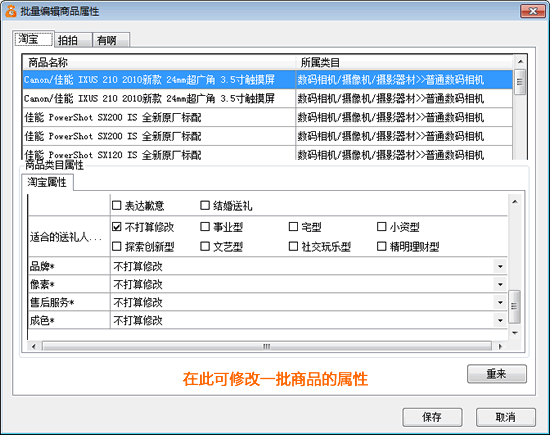
Task: Open the 品牌 dropdown
Action: [500, 267]
